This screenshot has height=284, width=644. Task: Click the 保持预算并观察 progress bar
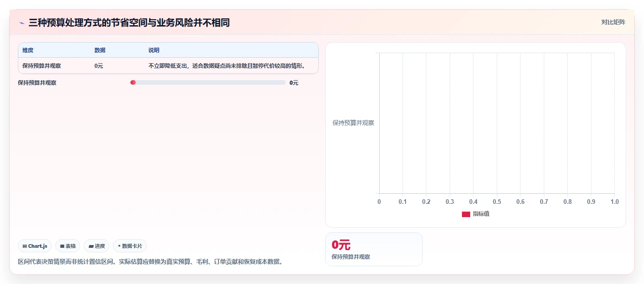[208, 82]
